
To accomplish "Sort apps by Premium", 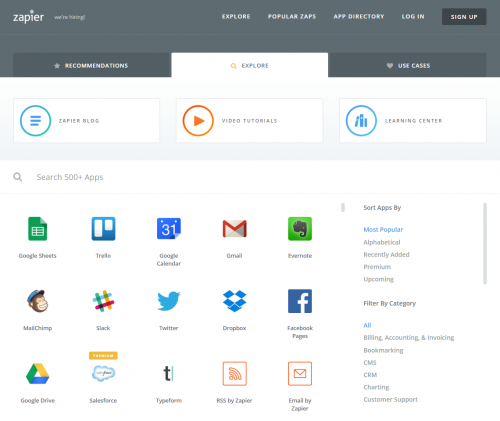I will point(377,267).
